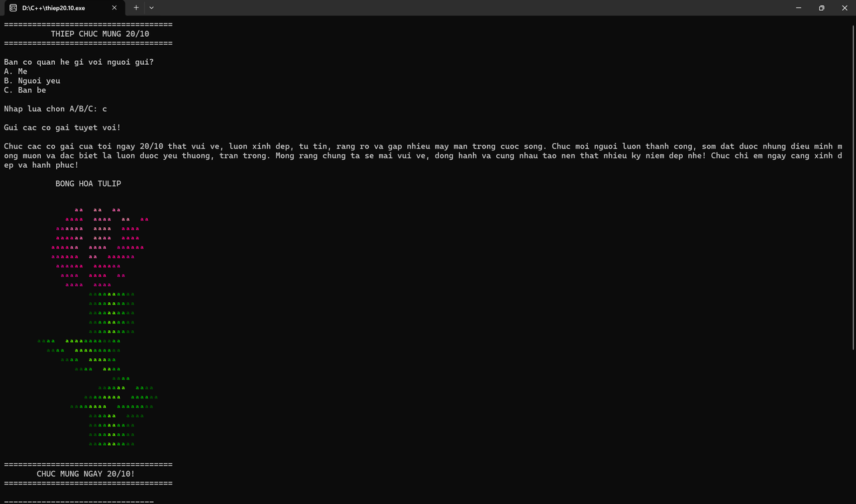
Task: Click the 'THIEP CHUC MUNG 20/10' heading
Action: 100,34
